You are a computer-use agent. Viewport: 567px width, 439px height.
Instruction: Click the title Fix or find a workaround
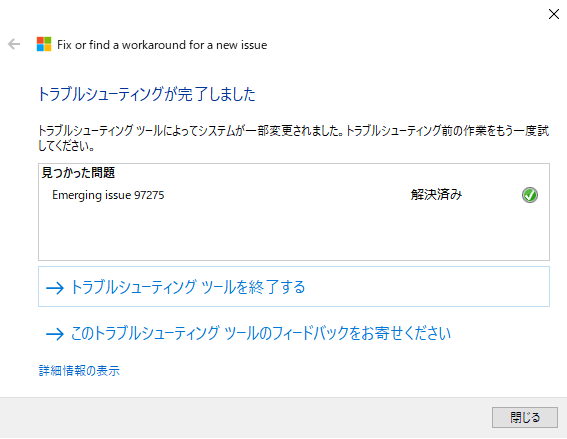[162, 45]
